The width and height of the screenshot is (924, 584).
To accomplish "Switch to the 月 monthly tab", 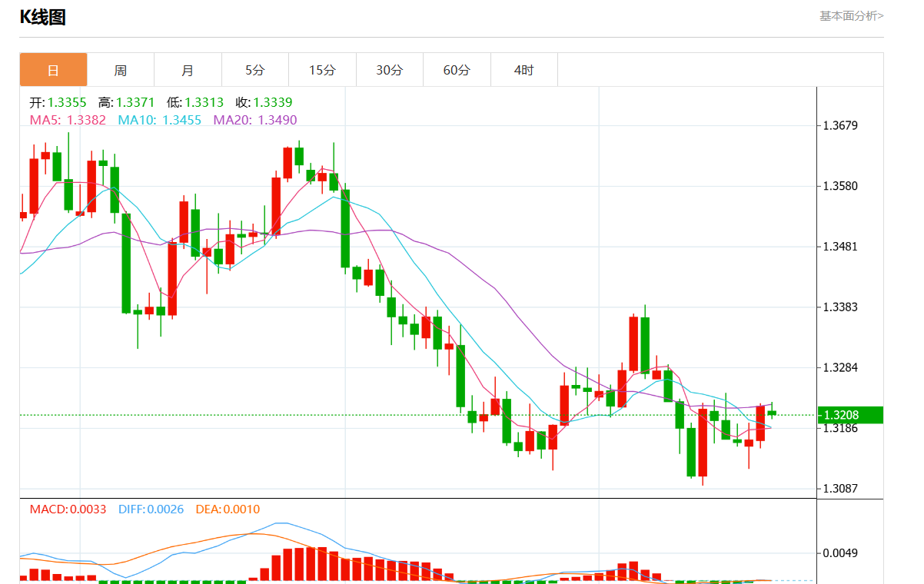I will click(x=188, y=70).
